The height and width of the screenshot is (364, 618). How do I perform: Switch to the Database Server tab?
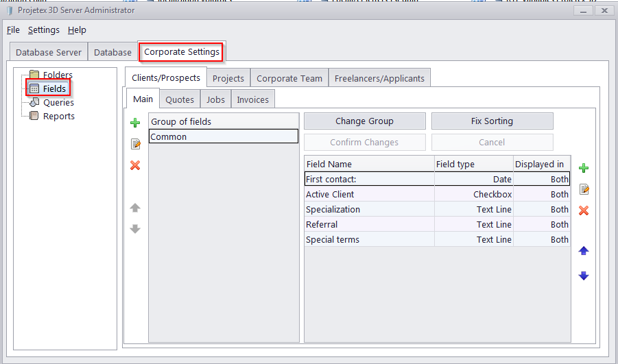point(49,52)
